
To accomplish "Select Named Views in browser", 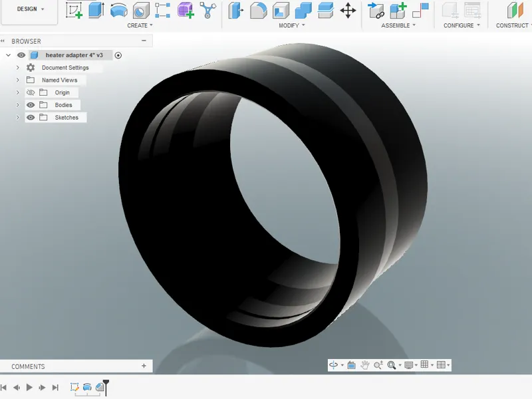I will [59, 80].
